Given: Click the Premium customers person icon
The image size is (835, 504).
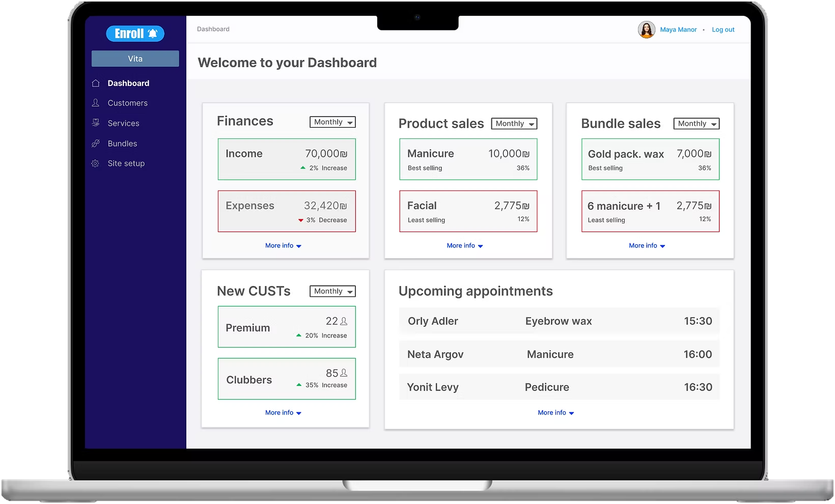Looking at the screenshot, I should point(344,321).
